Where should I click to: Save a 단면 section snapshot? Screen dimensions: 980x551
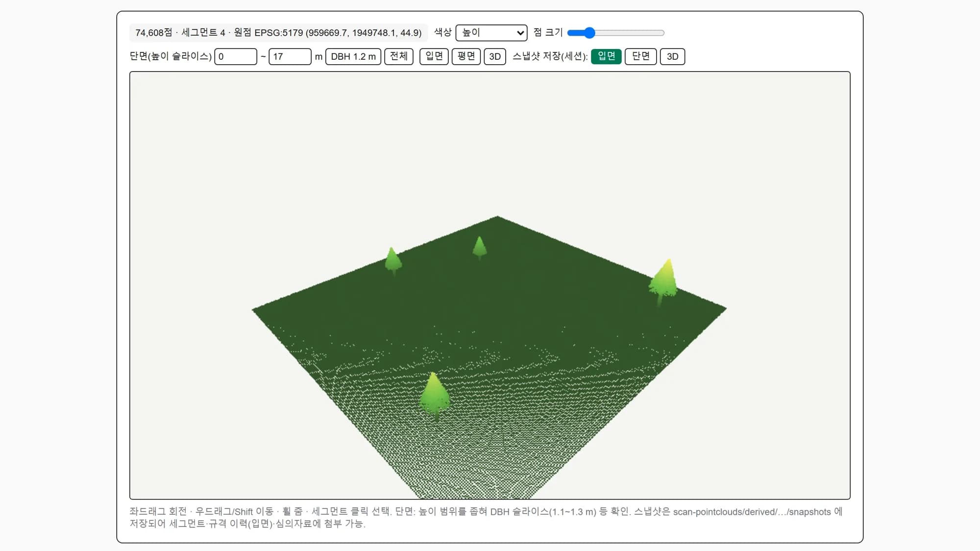click(640, 56)
